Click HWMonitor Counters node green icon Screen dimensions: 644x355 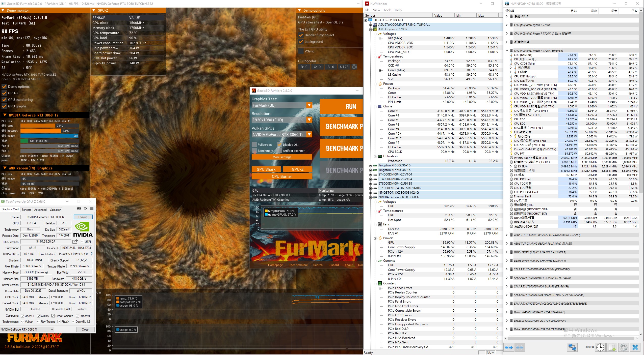tap(380, 283)
